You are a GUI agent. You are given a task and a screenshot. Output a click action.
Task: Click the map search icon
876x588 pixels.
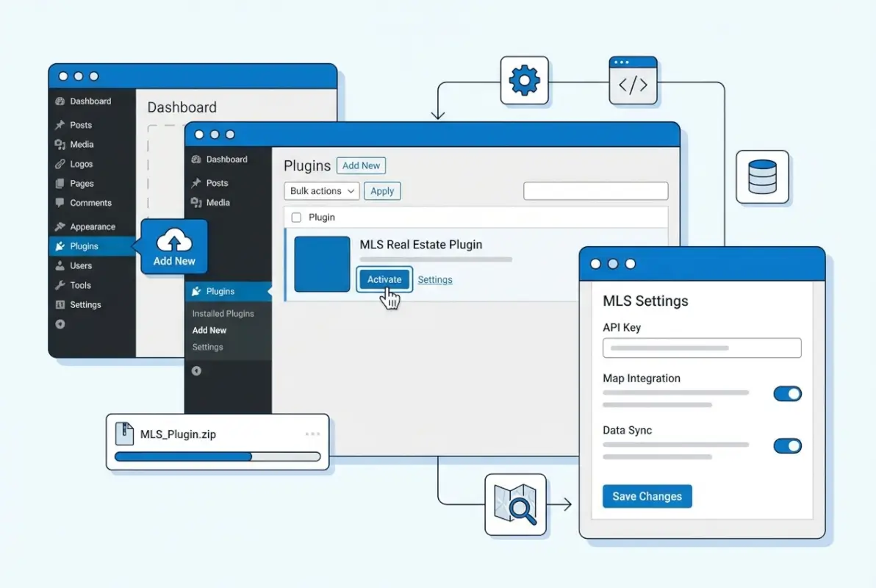[515, 504]
